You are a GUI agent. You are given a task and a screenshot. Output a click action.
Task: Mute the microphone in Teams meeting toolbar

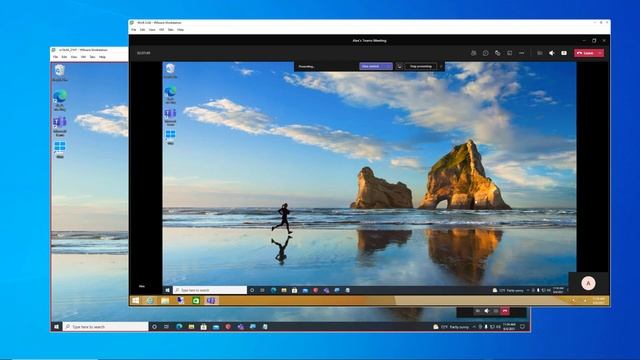pyautogui.click(x=551, y=53)
